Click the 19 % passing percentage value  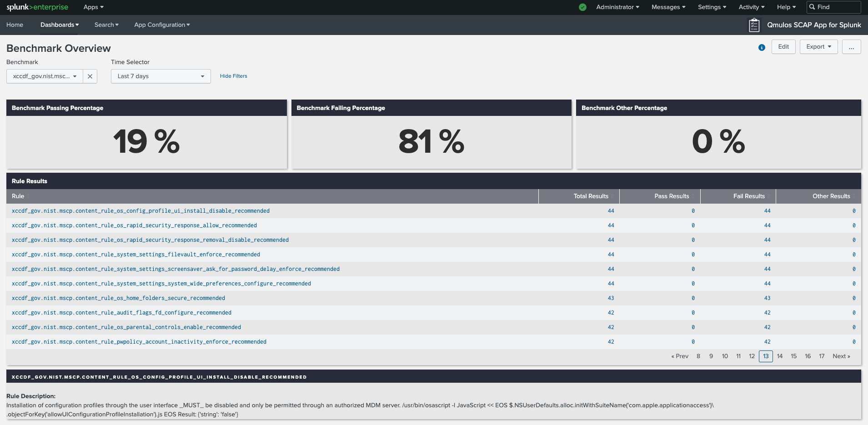pyautogui.click(x=146, y=141)
